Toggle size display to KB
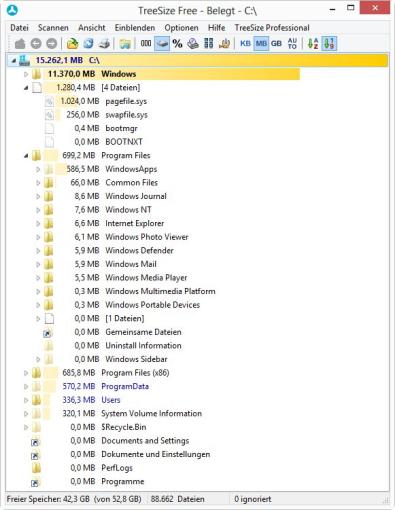This screenshot has width=395, height=510. click(245, 43)
